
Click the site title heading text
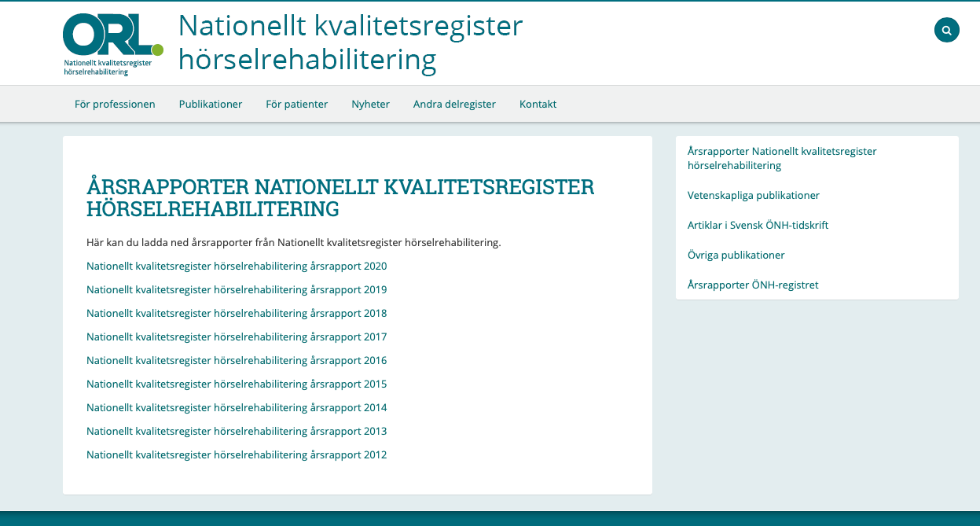(350, 42)
